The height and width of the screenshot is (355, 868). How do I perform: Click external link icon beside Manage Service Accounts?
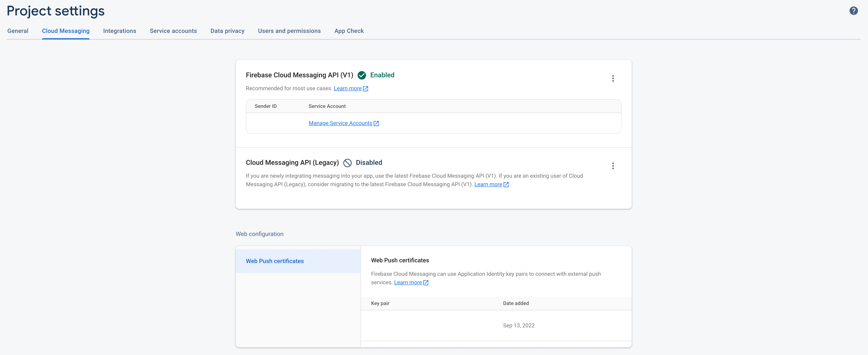pos(376,123)
